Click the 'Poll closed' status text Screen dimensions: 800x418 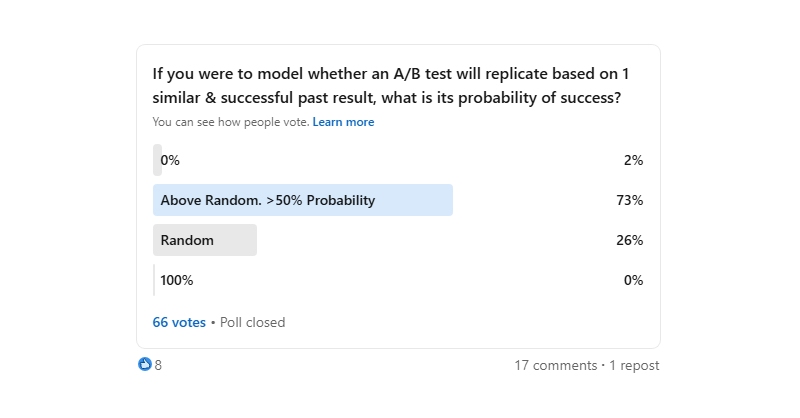click(251, 322)
